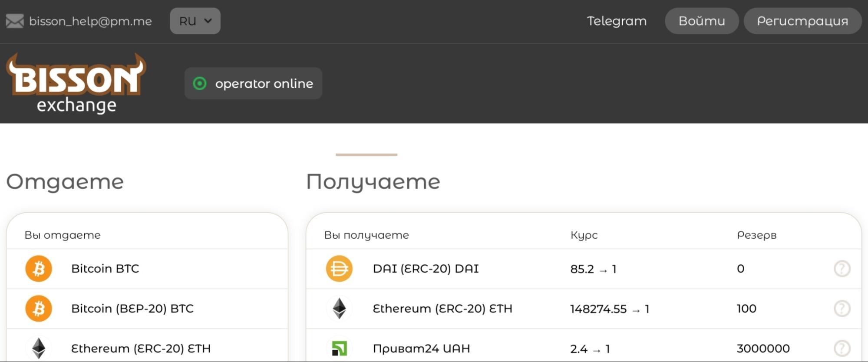The width and height of the screenshot is (868, 362).
Task: Click the Отдаете section heading
Action: tap(65, 181)
